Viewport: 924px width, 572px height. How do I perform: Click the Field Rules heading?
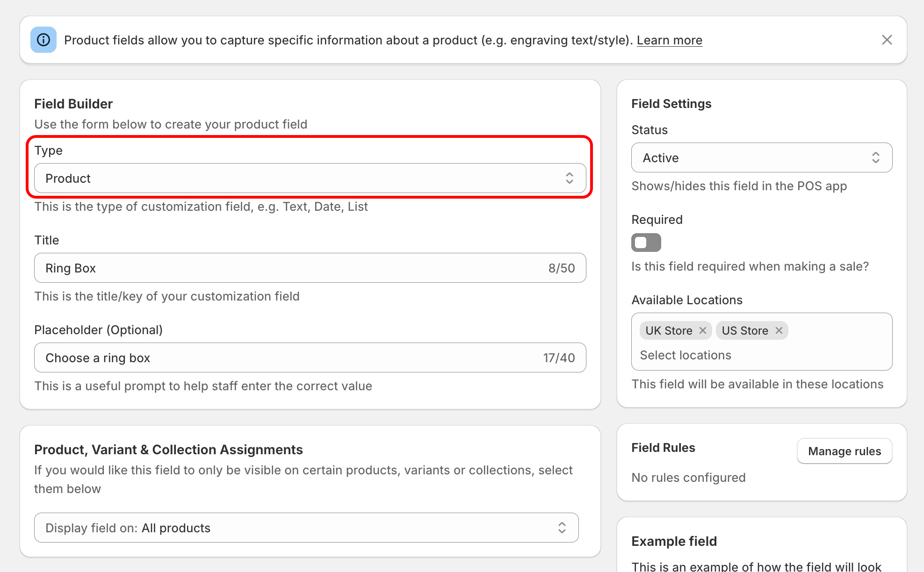pos(663,448)
